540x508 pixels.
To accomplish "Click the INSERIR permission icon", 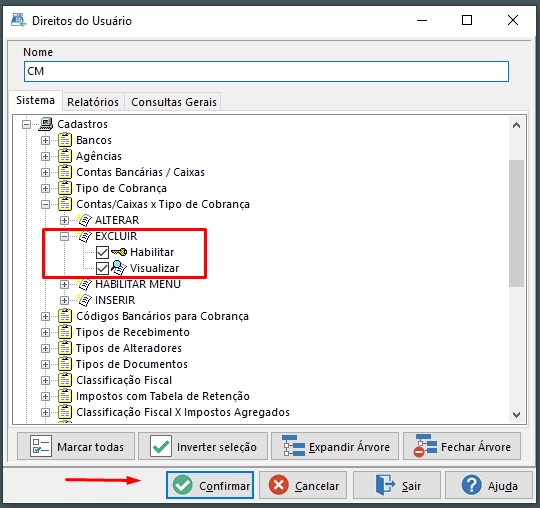I will click(x=84, y=300).
